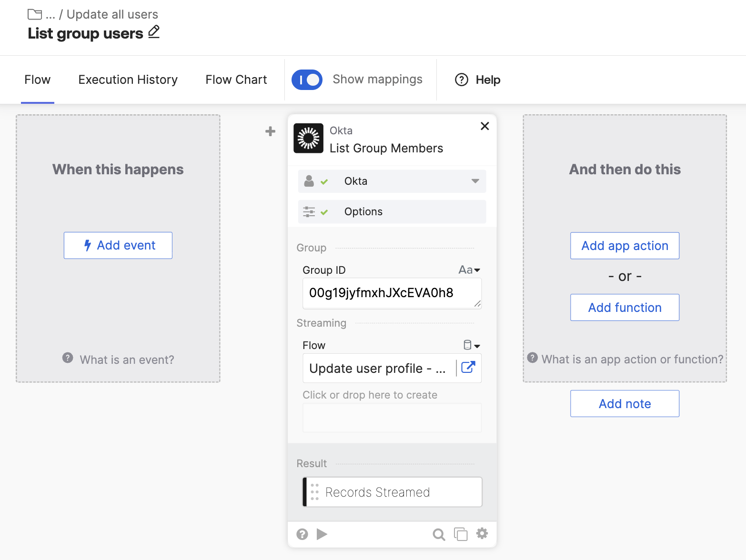The width and height of the screenshot is (746, 560).
Task: Open the Options row
Action: click(392, 211)
